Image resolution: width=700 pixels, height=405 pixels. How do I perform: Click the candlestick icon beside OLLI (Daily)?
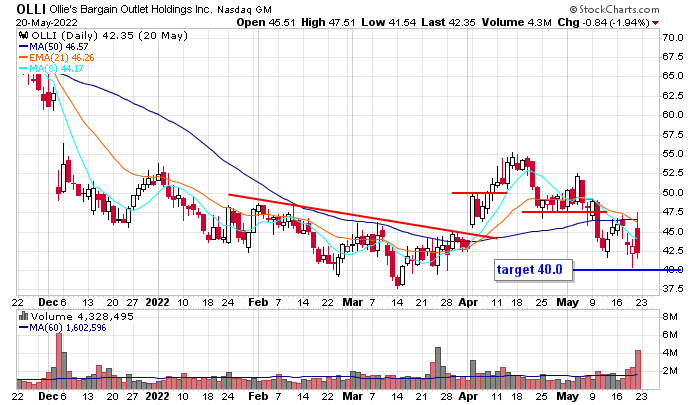point(23,35)
